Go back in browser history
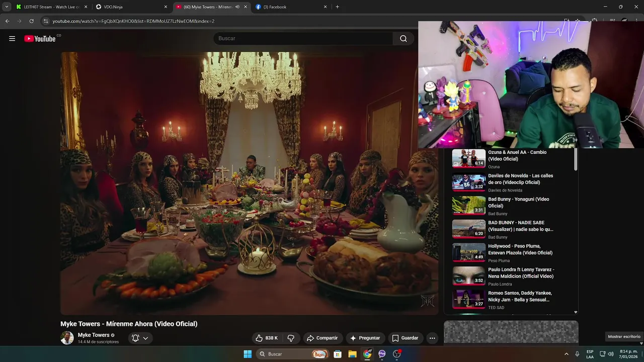The image size is (644, 362). coord(7,21)
